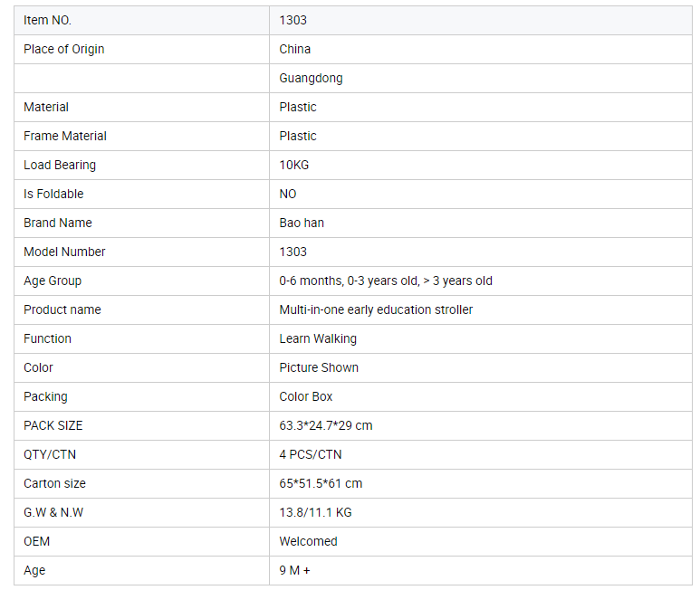The height and width of the screenshot is (590, 700).
Task: Click the 'Frame Material' row label
Action: point(64,136)
